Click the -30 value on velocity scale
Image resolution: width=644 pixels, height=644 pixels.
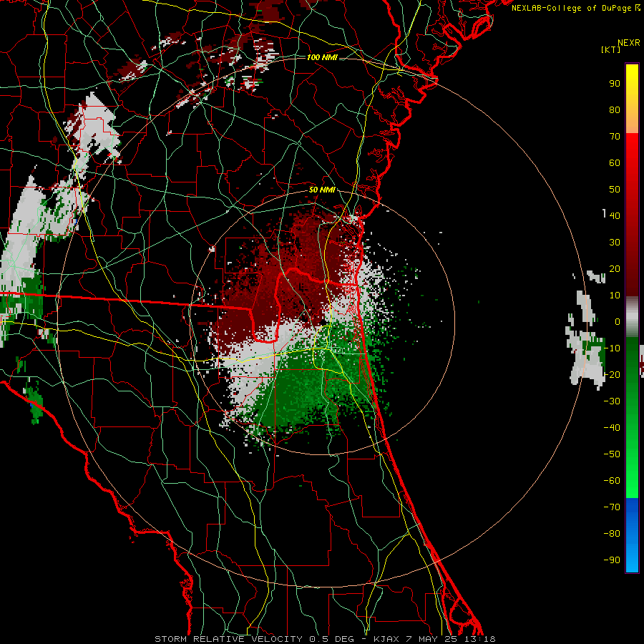pyautogui.click(x=612, y=401)
